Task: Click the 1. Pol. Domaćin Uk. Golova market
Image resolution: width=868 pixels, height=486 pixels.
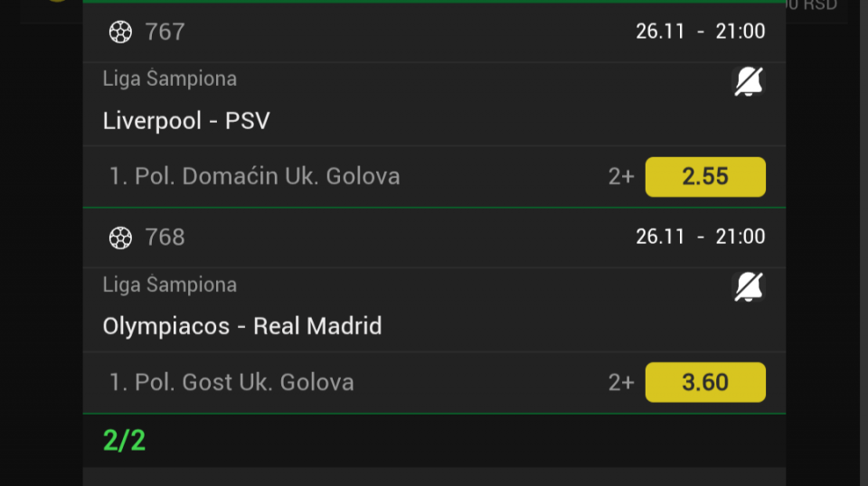Action: (255, 176)
